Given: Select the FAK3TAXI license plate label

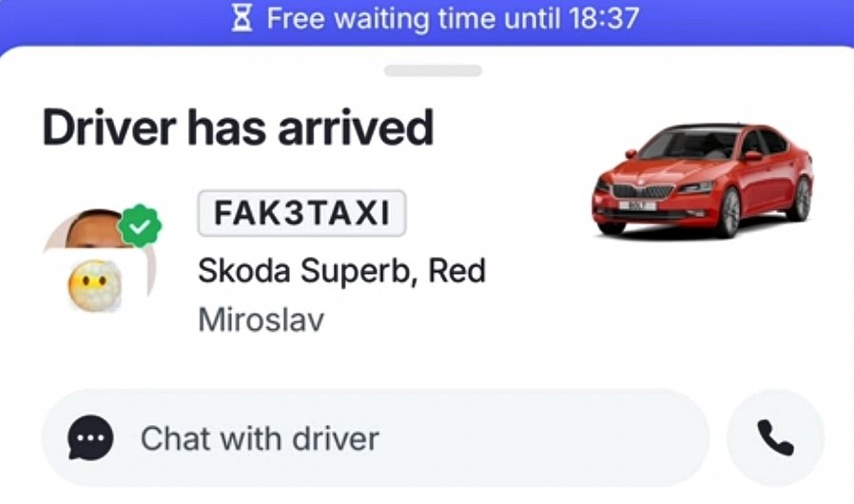Looking at the screenshot, I should [x=301, y=213].
